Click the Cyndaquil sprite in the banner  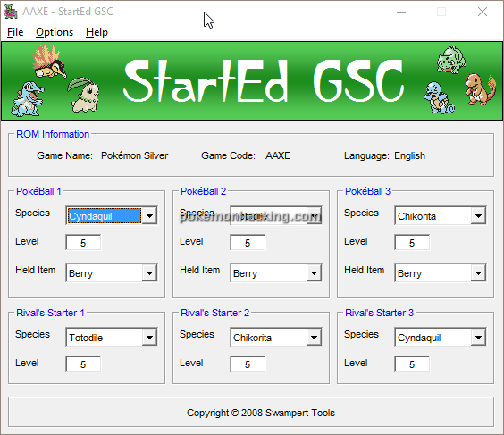click(x=48, y=62)
